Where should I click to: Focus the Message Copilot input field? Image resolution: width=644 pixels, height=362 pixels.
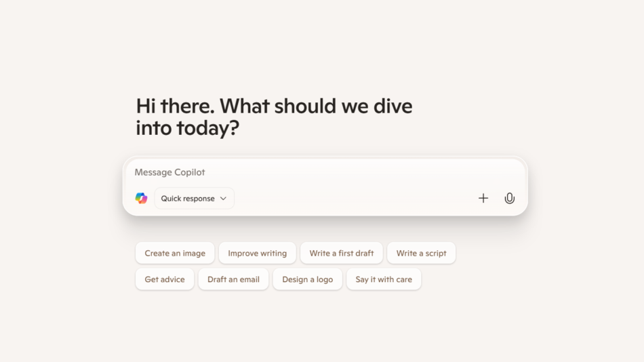305,172
